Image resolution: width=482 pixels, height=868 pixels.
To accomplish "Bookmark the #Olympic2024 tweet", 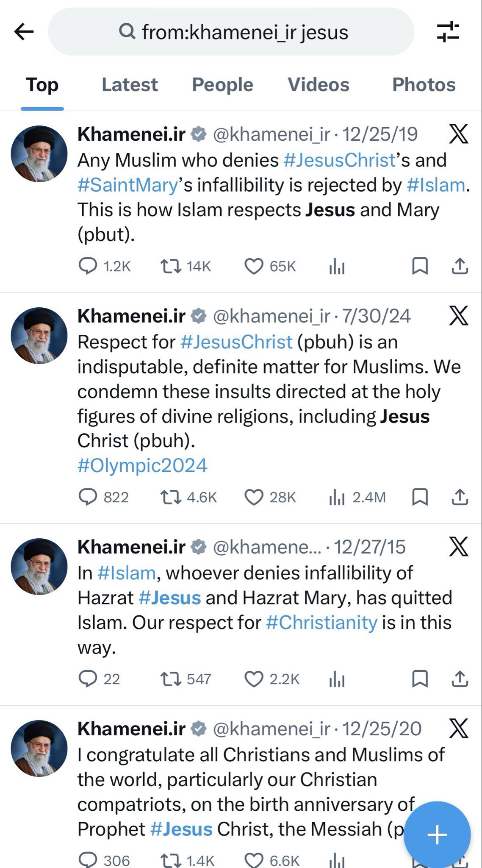I will pos(420,497).
